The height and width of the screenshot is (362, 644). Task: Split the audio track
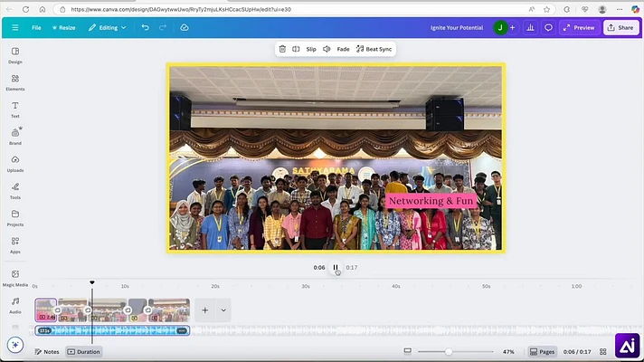point(296,49)
